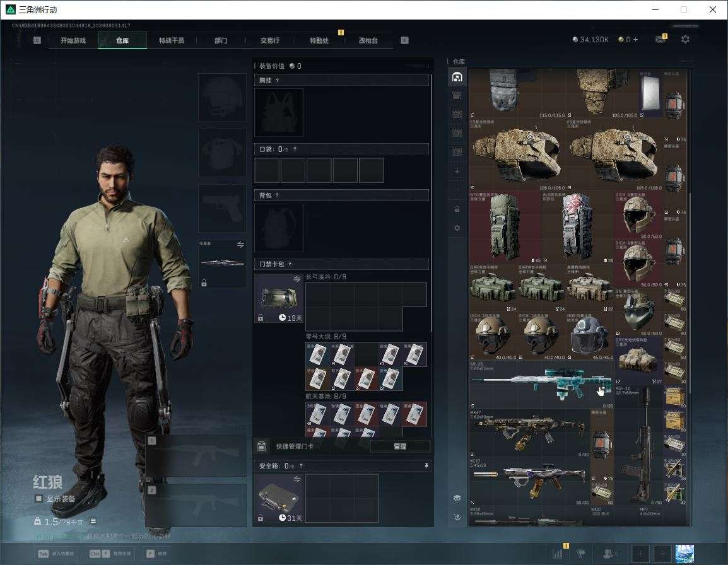
Task: Open the 特勤处 tab
Action: 319,40
